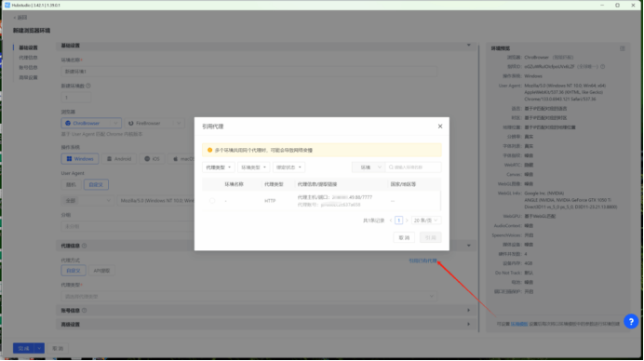This screenshot has width=644, height=361.
Task: Open the 环境类型 filter dropdown
Action: coord(253,167)
